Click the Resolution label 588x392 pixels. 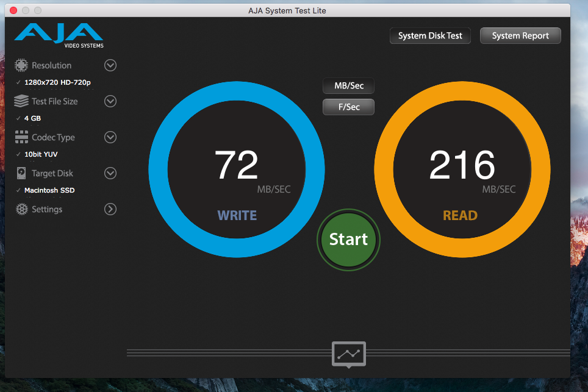[51, 65]
